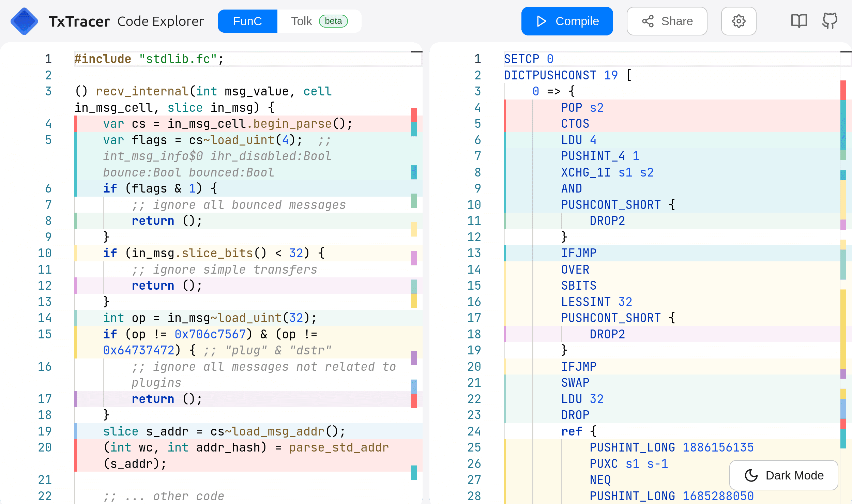Click the LDU 4 instruction
852x504 pixels.
click(x=579, y=140)
